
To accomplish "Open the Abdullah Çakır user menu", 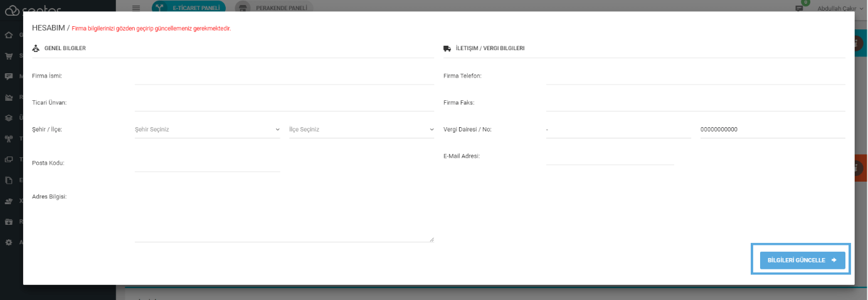I will click(841, 8).
